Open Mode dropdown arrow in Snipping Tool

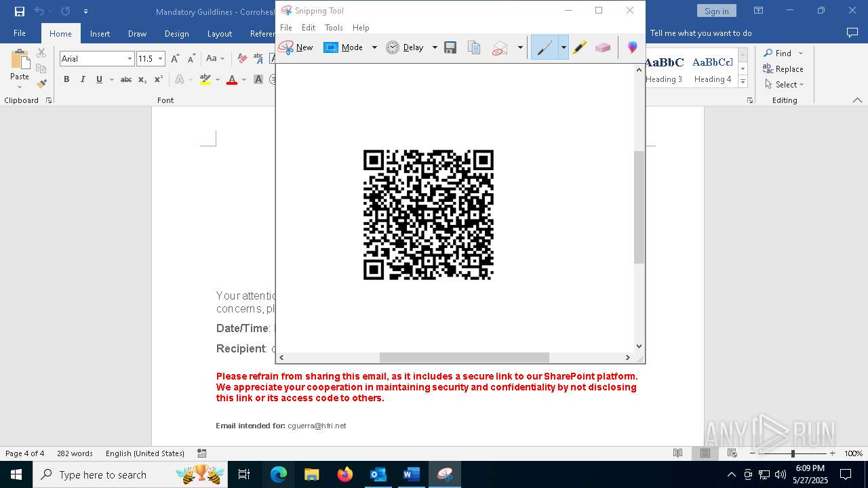(x=374, y=47)
